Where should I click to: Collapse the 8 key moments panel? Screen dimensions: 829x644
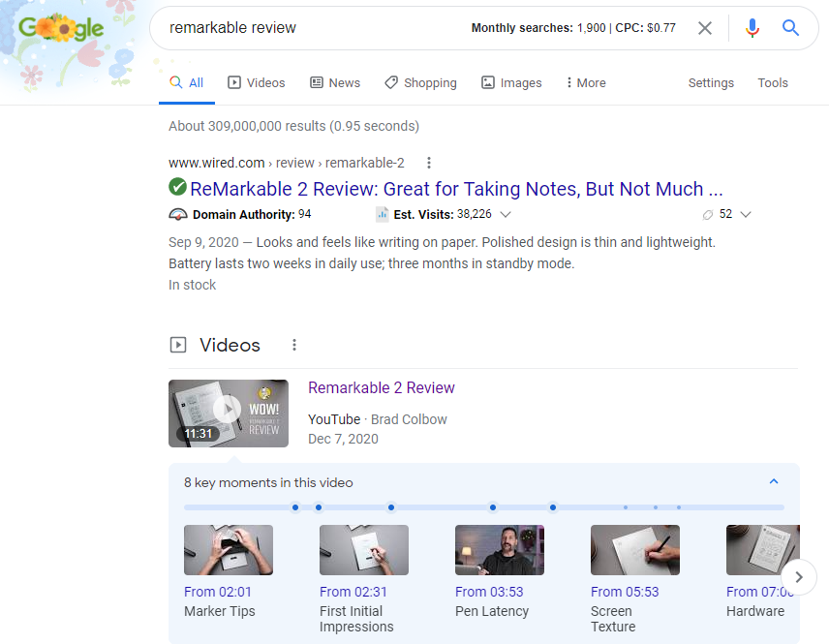(x=774, y=481)
